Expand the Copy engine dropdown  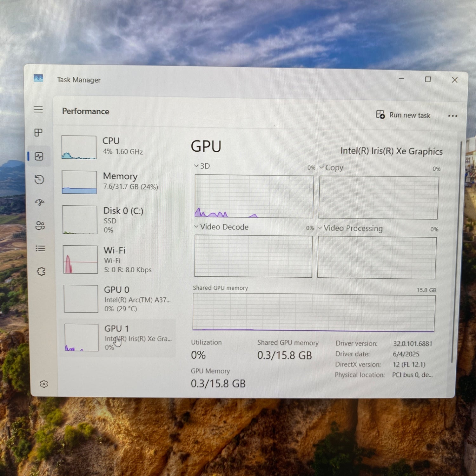pyautogui.click(x=331, y=168)
